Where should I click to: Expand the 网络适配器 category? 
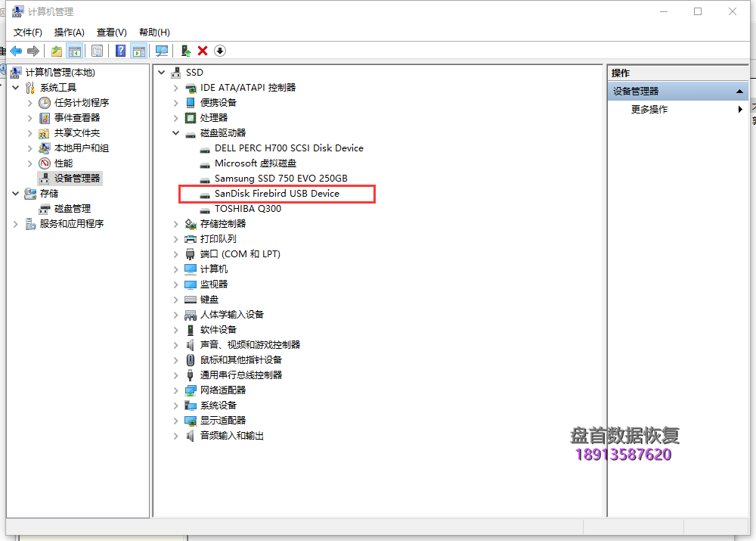point(175,390)
